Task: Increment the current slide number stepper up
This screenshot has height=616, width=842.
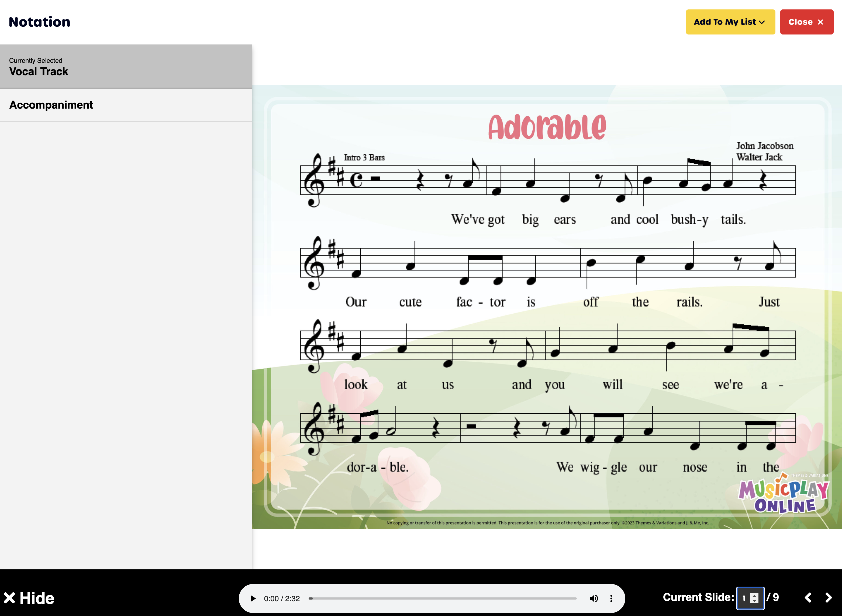Action: (x=754, y=596)
